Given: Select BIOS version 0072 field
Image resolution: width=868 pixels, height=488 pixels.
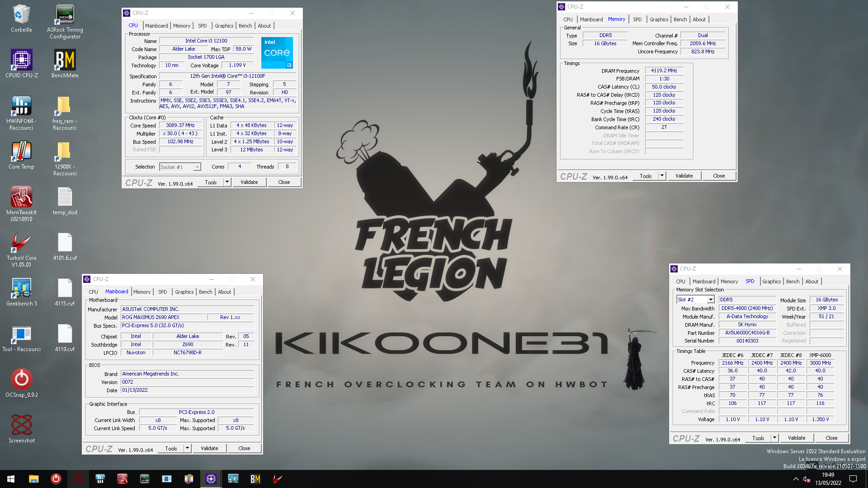Looking at the screenshot, I should click(188, 382).
